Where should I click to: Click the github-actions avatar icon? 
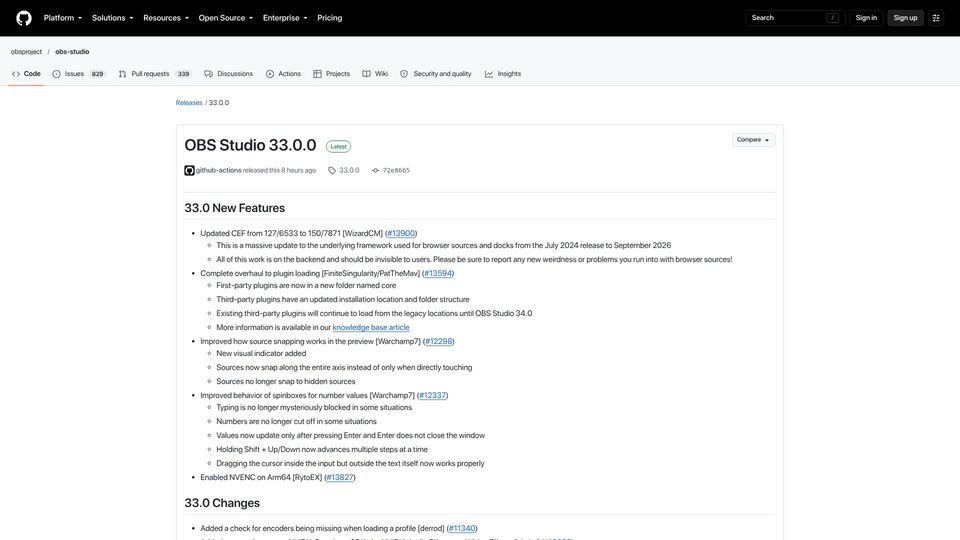(189, 170)
